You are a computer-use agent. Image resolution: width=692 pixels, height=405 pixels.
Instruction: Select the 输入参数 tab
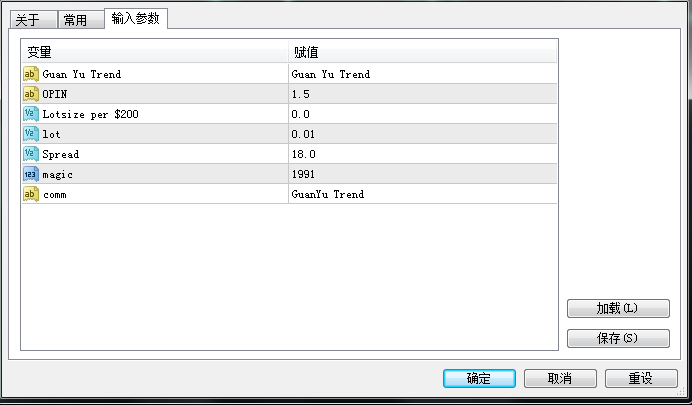[x=134, y=19]
